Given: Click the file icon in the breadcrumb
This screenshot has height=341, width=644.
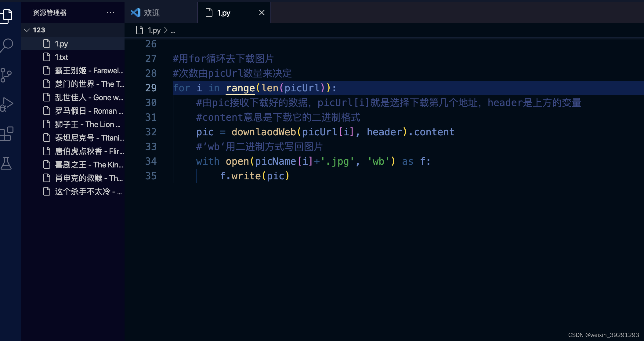Looking at the screenshot, I should [139, 30].
